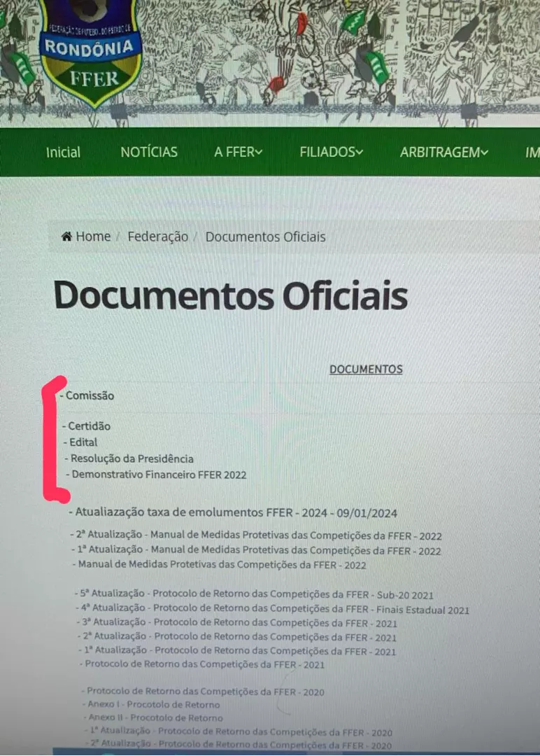Expand the A FFER dropdown menu

[238, 152]
